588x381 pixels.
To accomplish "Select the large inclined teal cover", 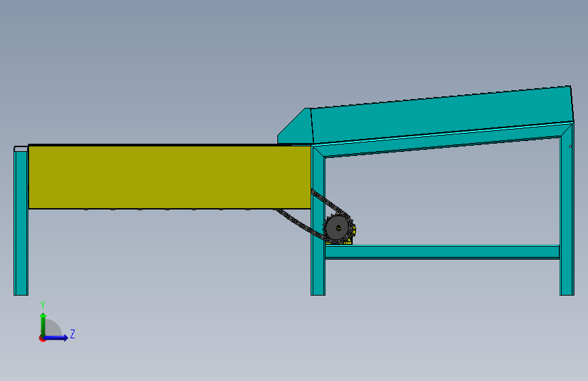I will click(x=442, y=115).
